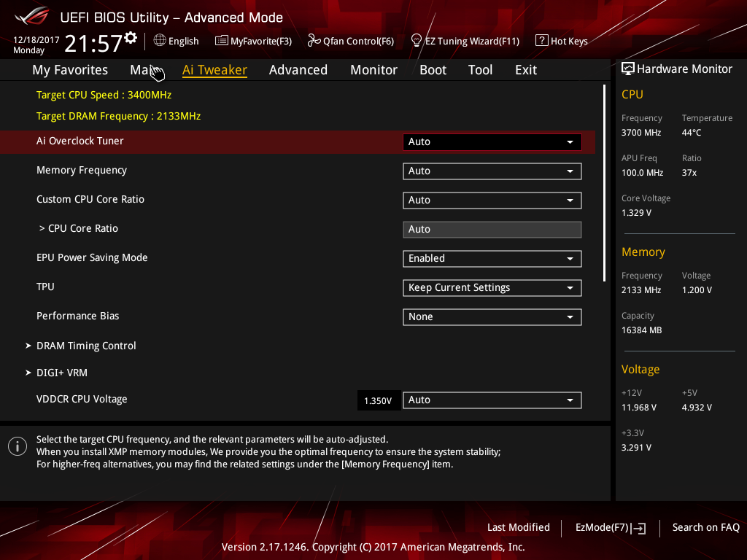Switch to the Boot tab
Viewport: 747px width, 560px height.
click(x=433, y=70)
